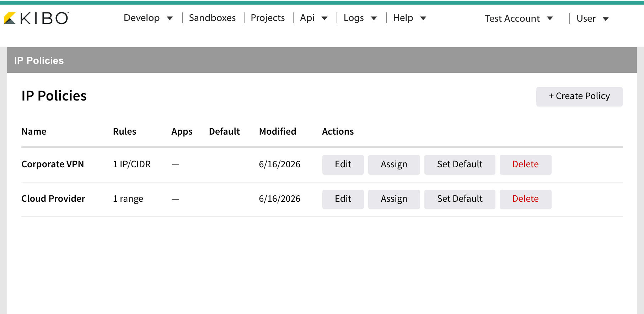This screenshot has width=644, height=314.
Task: Set Cloud Provider as default policy
Action: point(460,199)
